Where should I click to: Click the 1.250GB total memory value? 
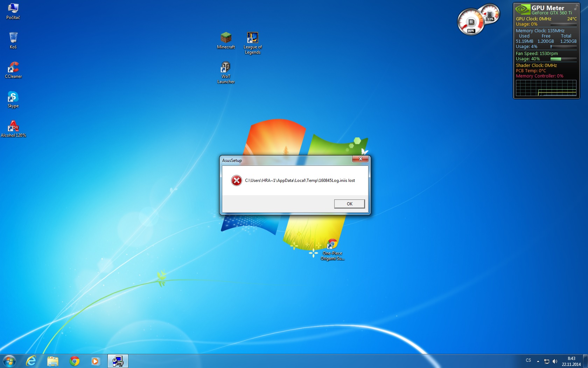pyautogui.click(x=568, y=41)
